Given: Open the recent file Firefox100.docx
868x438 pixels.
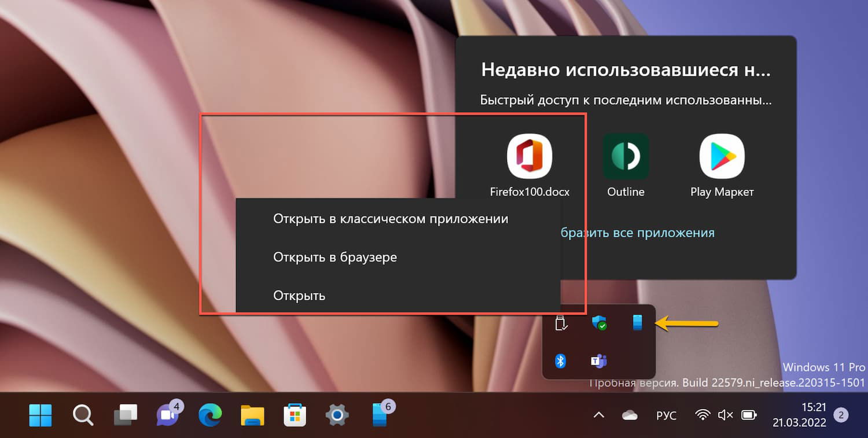Looking at the screenshot, I should 528,156.
